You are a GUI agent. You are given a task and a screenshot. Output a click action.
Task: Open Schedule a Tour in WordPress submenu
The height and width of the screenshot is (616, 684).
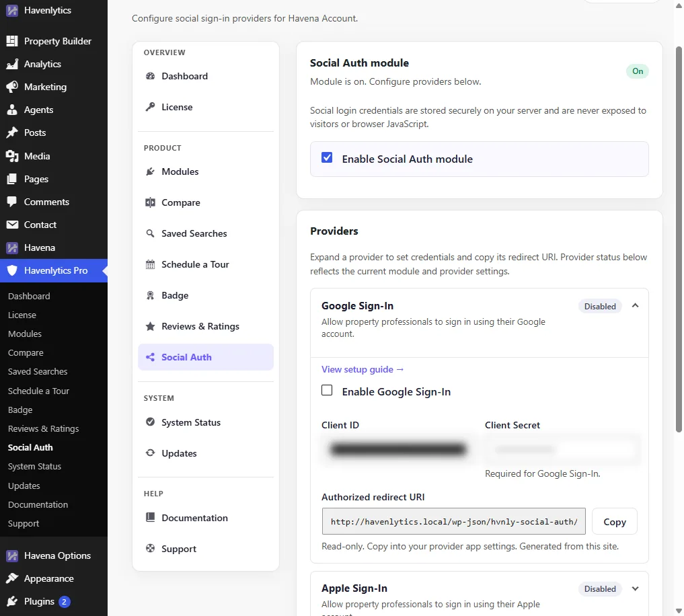coord(38,391)
